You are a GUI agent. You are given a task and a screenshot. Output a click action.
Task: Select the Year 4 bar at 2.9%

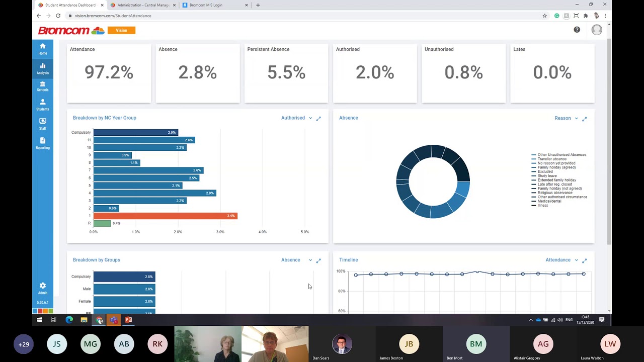pyautogui.click(x=155, y=193)
